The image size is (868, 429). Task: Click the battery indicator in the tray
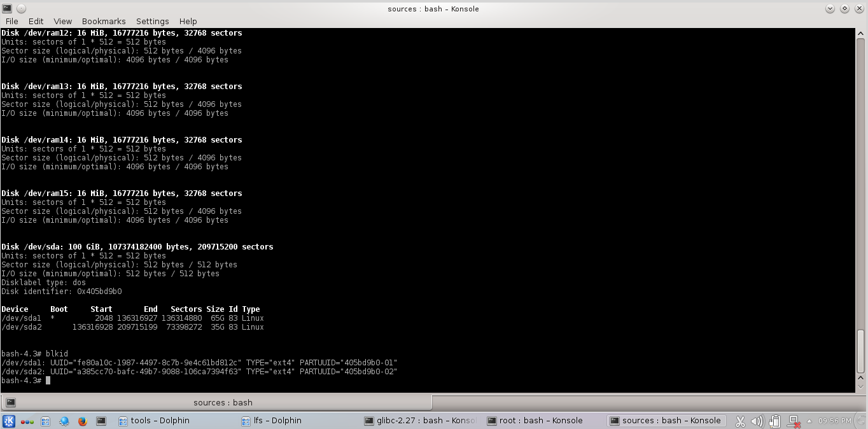coord(774,421)
